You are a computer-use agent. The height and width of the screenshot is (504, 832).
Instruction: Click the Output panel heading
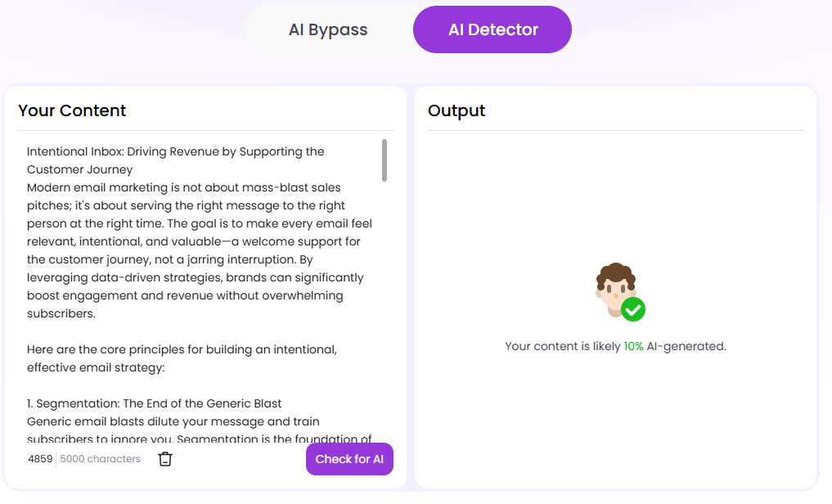(456, 110)
